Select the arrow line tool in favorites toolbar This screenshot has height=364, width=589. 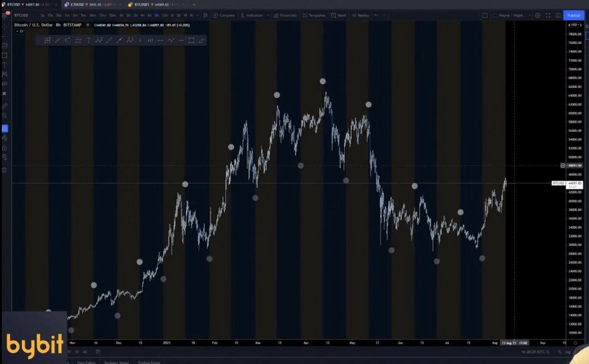tap(119, 40)
